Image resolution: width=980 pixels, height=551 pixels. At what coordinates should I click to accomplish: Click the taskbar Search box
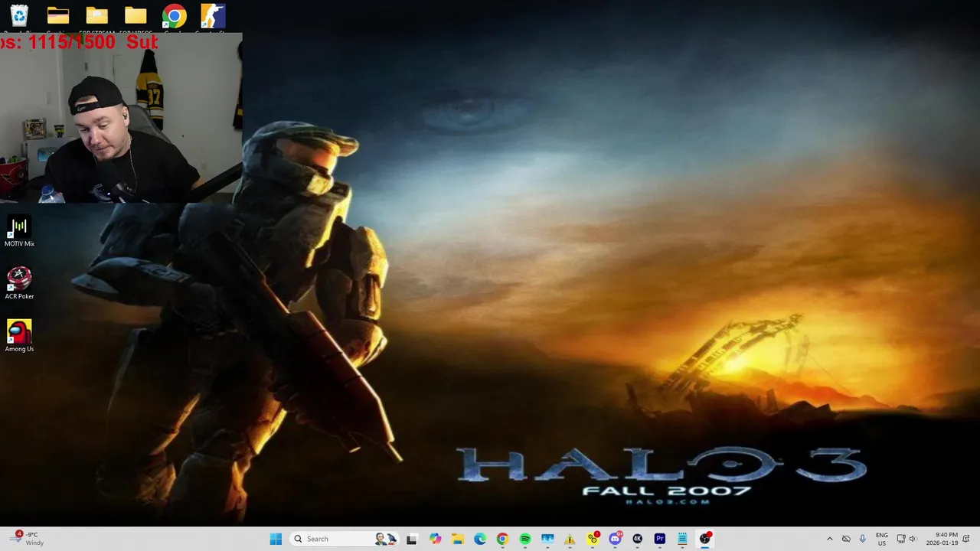click(345, 539)
